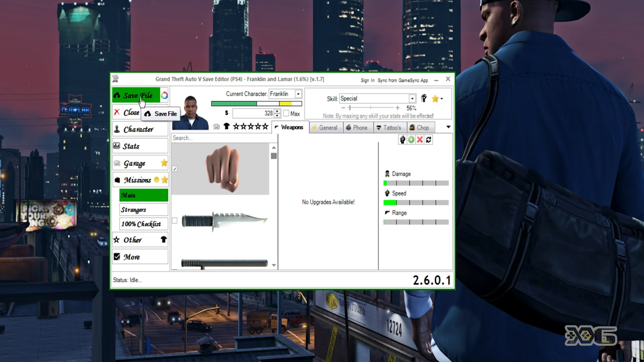Click the refresh/sync weapon stats icon
Screen dimensions: 644x362
coord(428,140)
